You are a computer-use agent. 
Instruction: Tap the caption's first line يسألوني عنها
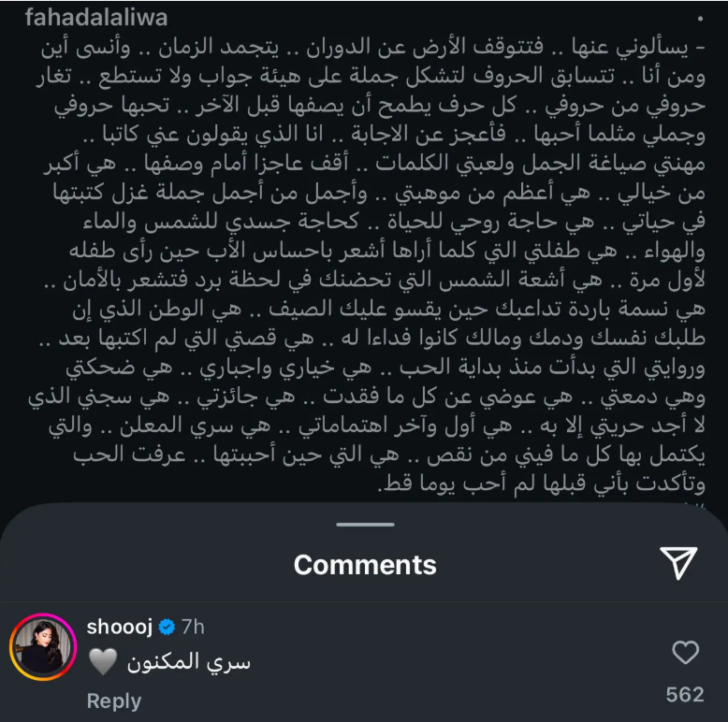point(372,48)
